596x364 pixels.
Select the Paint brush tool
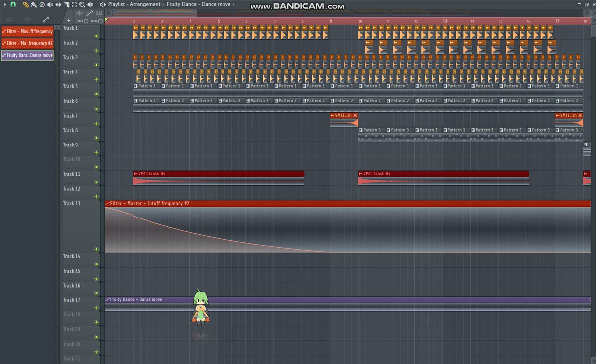(x=34, y=5)
